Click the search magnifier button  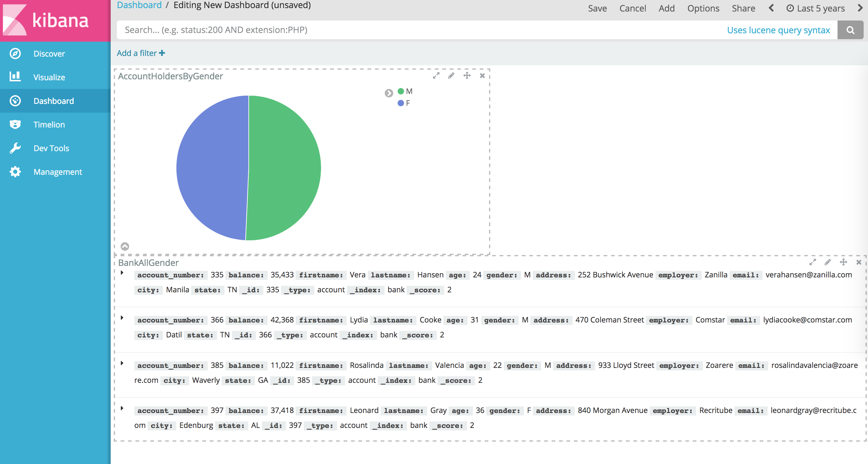(x=850, y=30)
